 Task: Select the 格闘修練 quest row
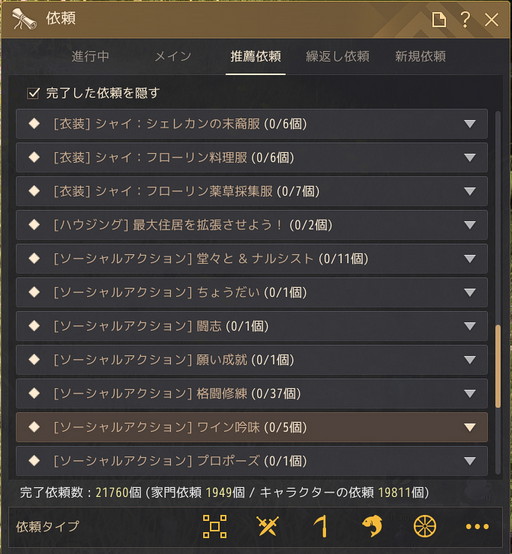252,394
